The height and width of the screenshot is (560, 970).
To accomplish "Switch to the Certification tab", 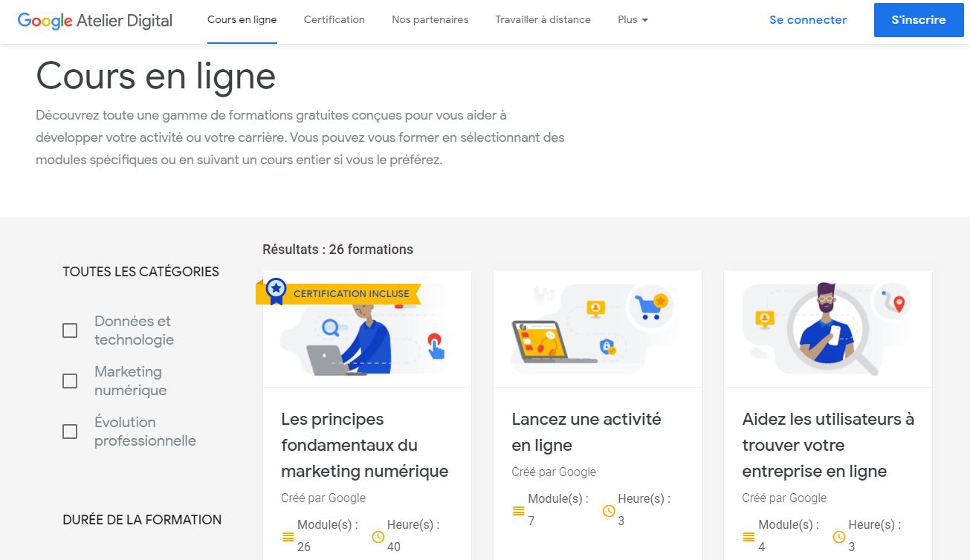I will [334, 19].
